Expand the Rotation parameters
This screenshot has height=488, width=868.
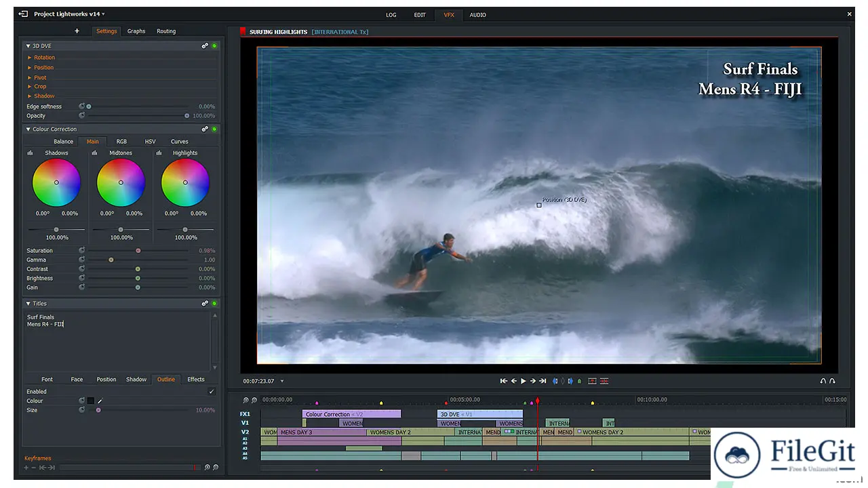[30, 58]
